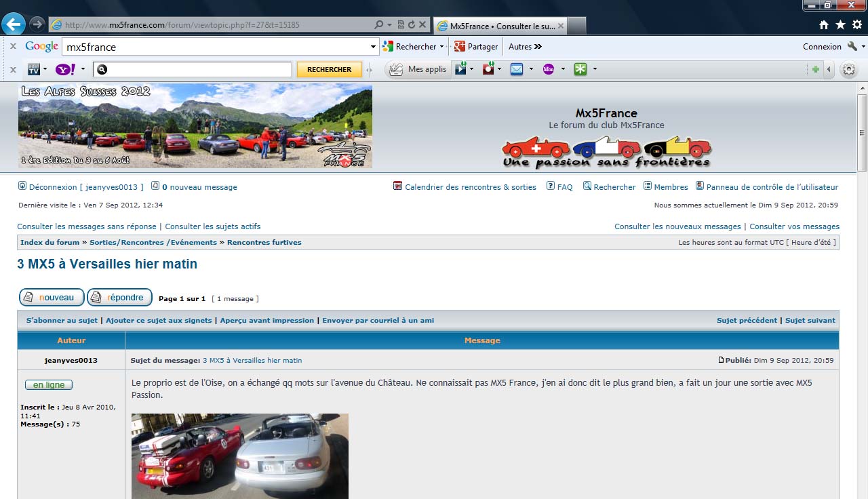Click the 'en ligne' status badge
The width and height of the screenshot is (868, 499).
pyautogui.click(x=49, y=385)
